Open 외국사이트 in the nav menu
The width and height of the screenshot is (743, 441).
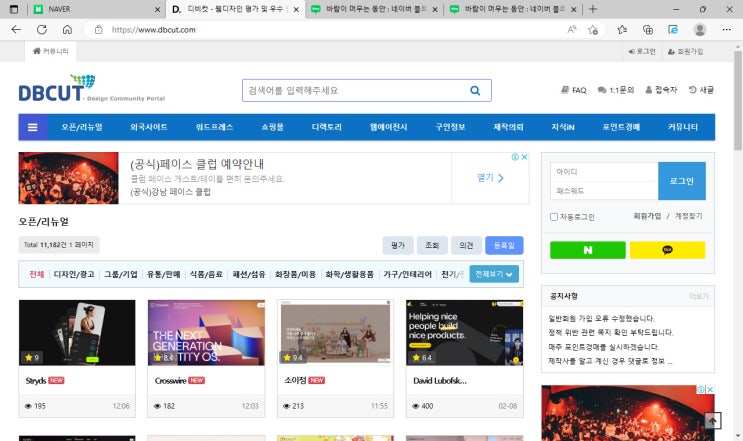[x=149, y=127]
